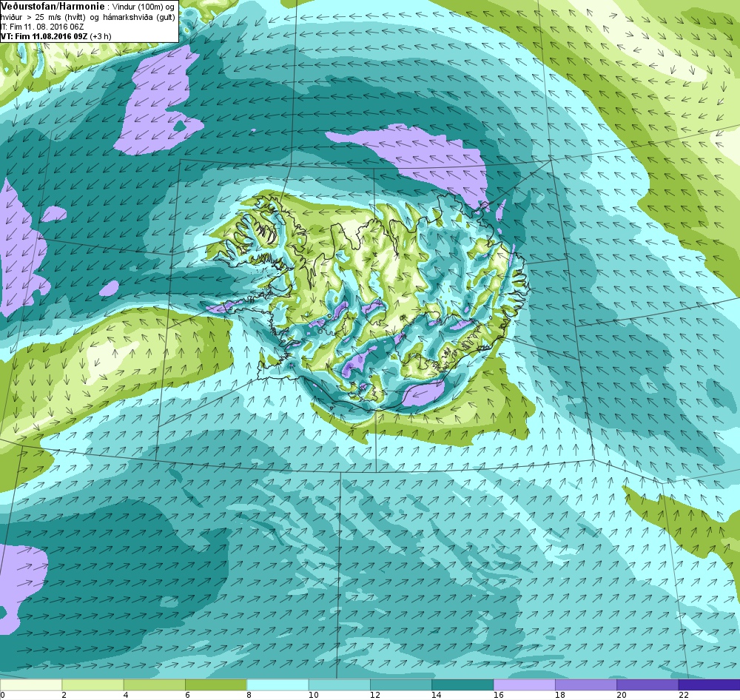Click the '2' label on the color scale
The image size is (740, 700).
64,695
